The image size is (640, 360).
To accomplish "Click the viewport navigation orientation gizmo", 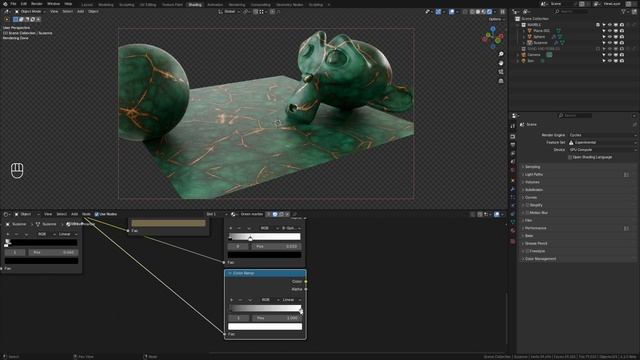I will click(x=493, y=38).
